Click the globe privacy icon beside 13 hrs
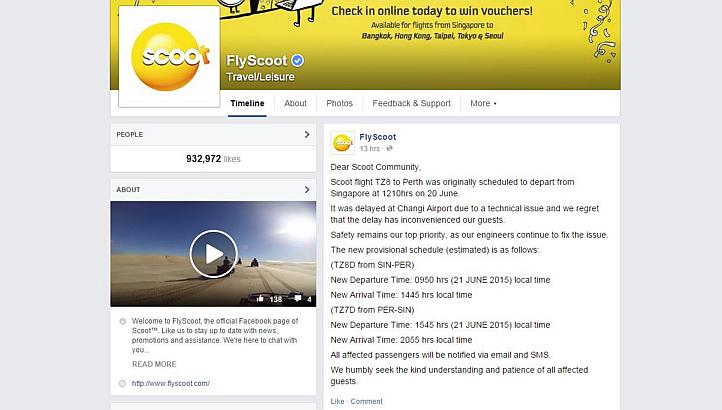The height and width of the screenshot is (410, 722). [390, 148]
